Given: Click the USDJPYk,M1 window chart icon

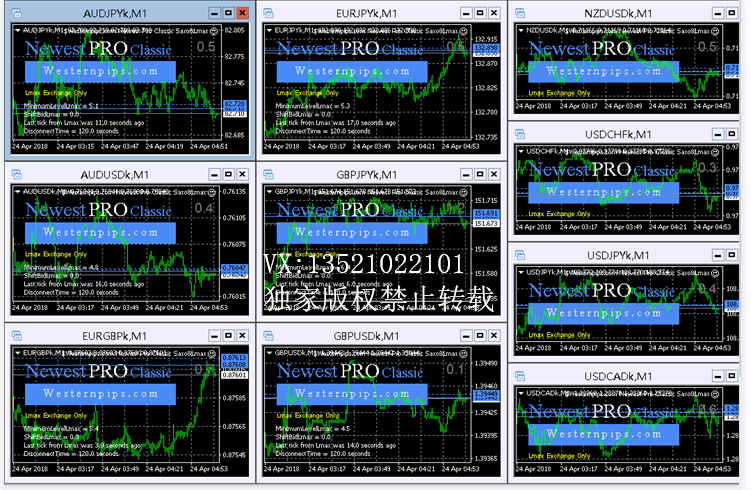Looking at the screenshot, I should tap(520, 255).
